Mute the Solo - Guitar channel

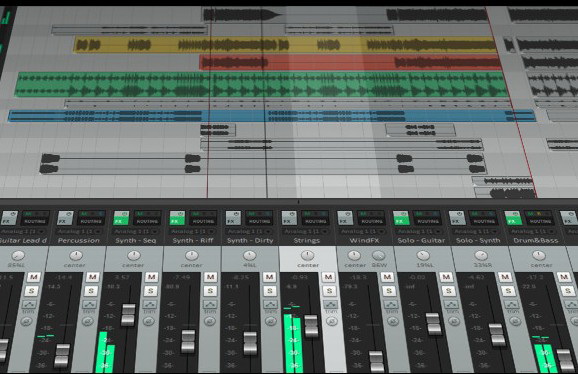(x=446, y=277)
